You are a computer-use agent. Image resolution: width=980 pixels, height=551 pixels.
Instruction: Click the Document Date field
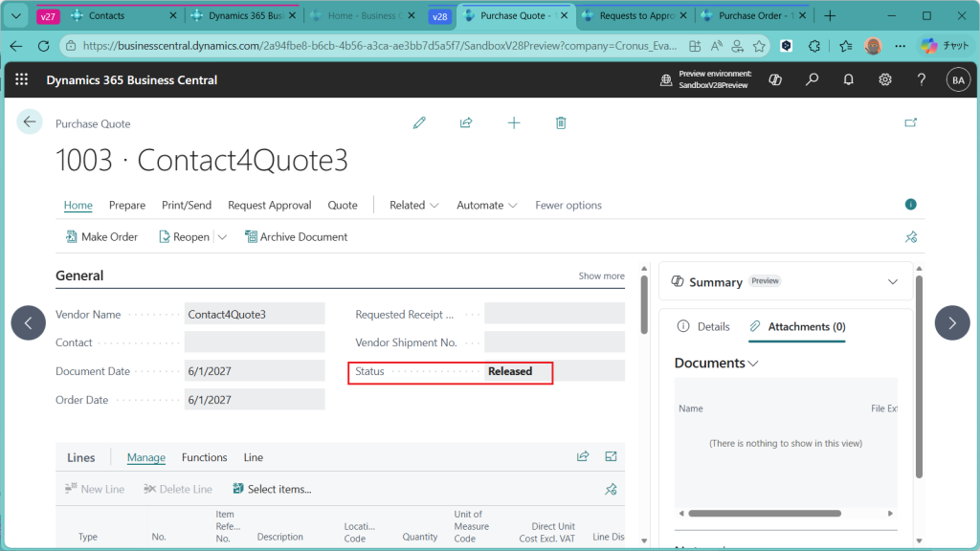[254, 371]
